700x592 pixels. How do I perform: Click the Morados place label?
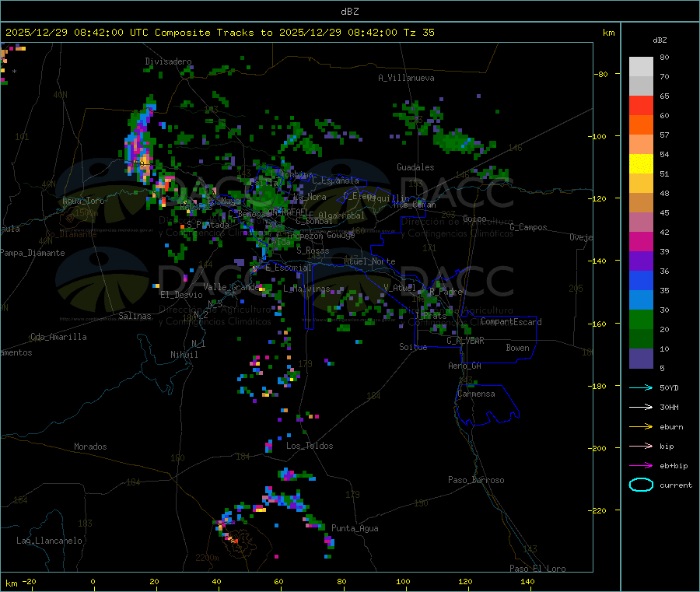[x=90, y=447]
